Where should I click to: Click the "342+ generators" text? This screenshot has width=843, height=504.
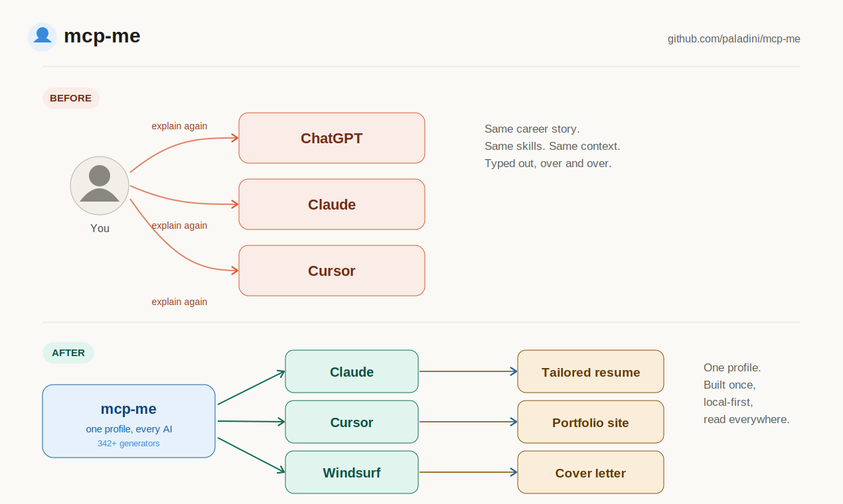pyautogui.click(x=129, y=444)
